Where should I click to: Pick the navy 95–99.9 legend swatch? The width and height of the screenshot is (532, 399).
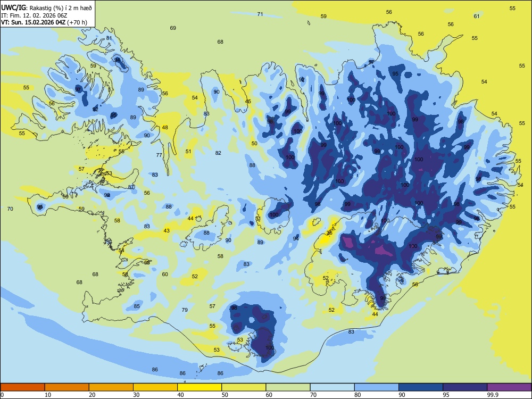tap(465, 387)
